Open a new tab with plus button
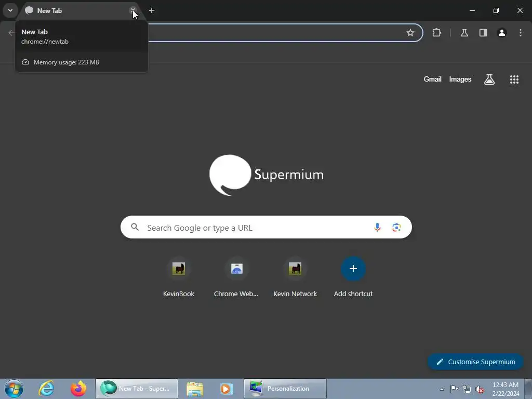 (152, 10)
